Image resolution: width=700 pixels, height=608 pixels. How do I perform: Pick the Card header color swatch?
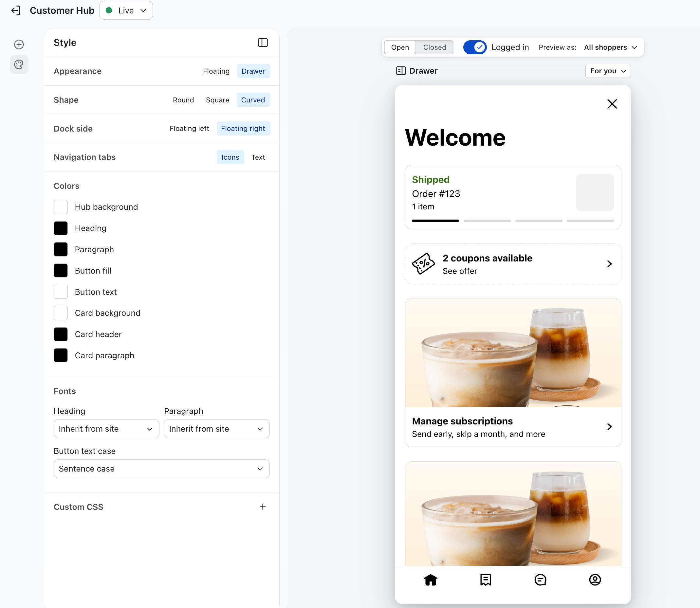click(x=61, y=334)
